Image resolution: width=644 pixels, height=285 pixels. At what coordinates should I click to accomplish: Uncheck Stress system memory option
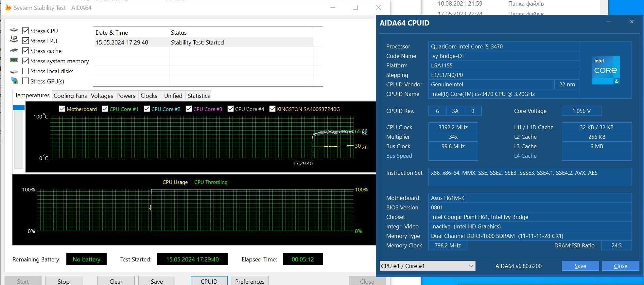(x=26, y=61)
